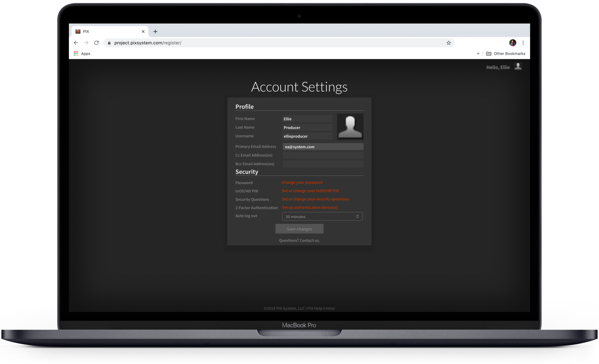Click the browser back arrow

pos(76,43)
